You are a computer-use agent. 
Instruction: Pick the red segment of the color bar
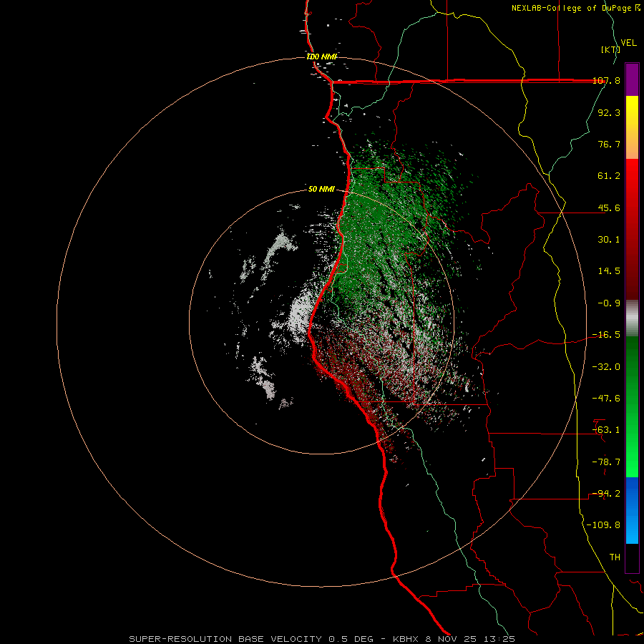click(x=632, y=229)
